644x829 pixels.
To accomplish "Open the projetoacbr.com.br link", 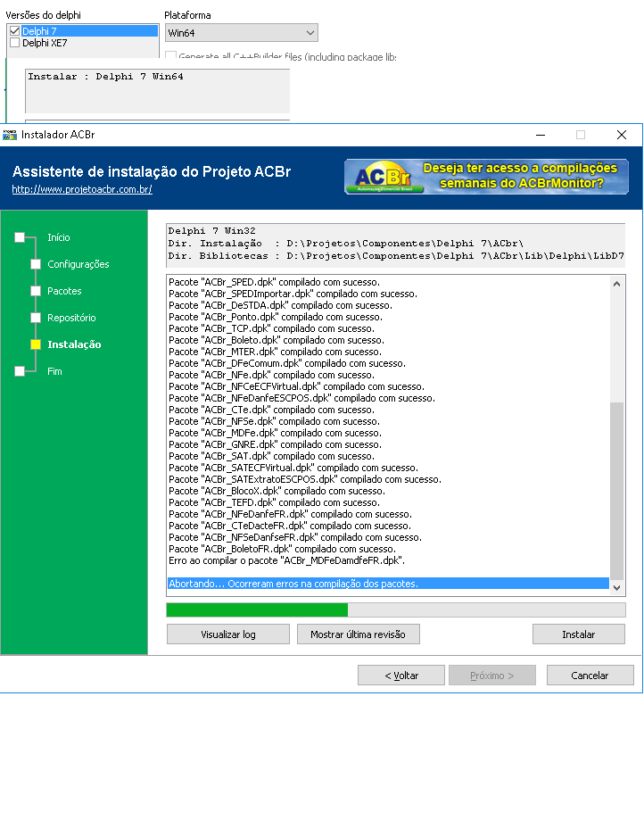I will (x=82, y=189).
